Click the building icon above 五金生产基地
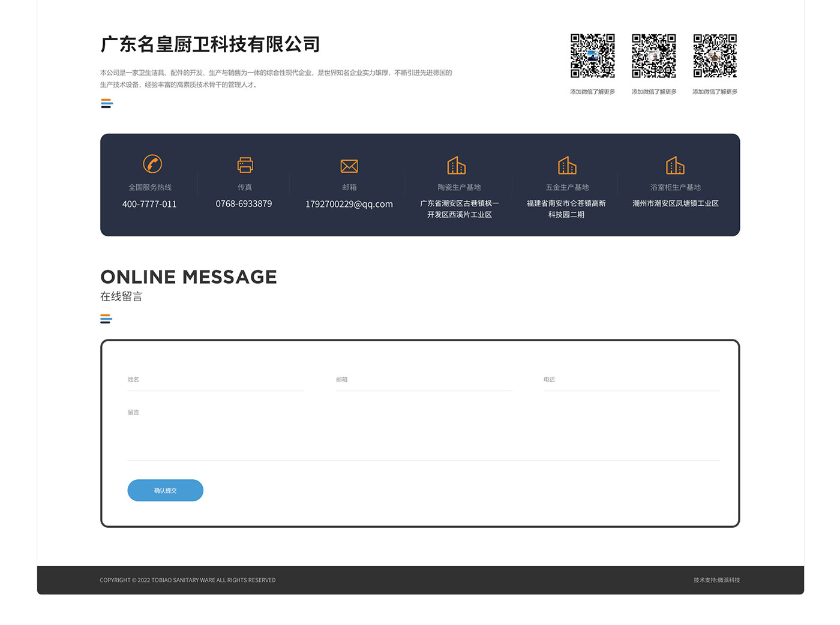The width and height of the screenshot is (840, 625). pos(567,165)
